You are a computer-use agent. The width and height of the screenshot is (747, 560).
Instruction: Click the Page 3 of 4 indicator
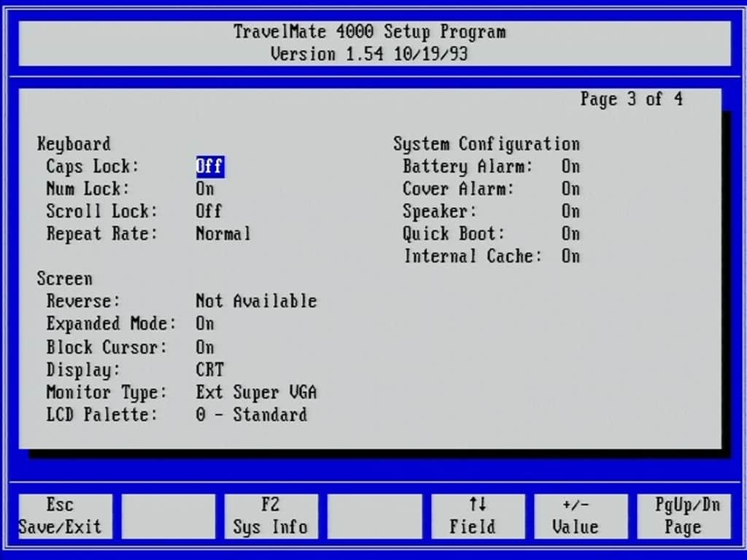coord(632,99)
